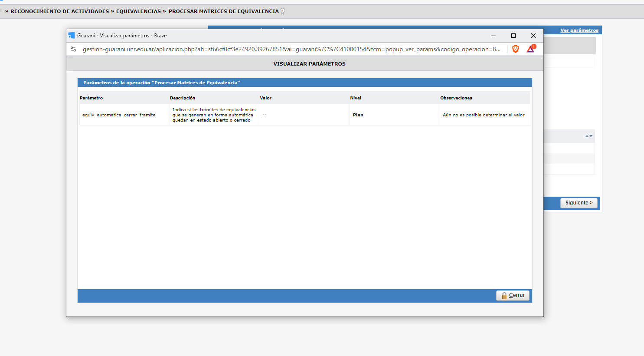Click the help question mark beside breadcrumb
This screenshot has width=644, height=356.
tap(283, 12)
